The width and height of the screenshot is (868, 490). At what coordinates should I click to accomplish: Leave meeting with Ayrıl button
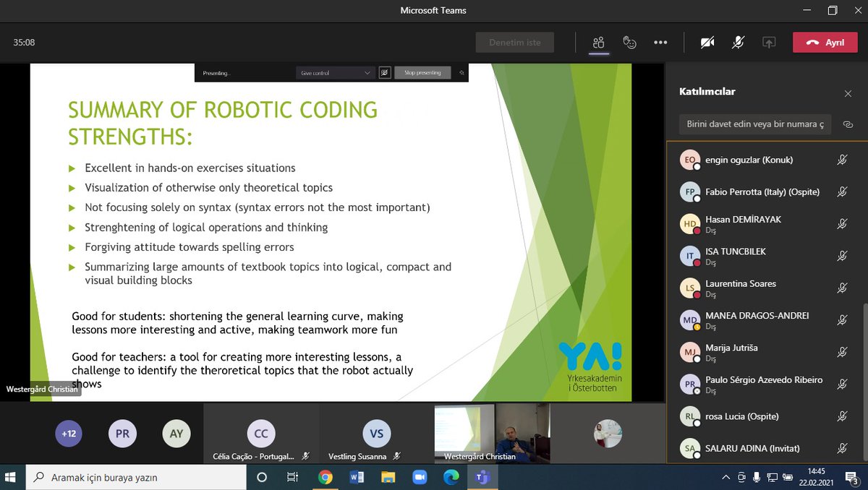click(x=825, y=43)
